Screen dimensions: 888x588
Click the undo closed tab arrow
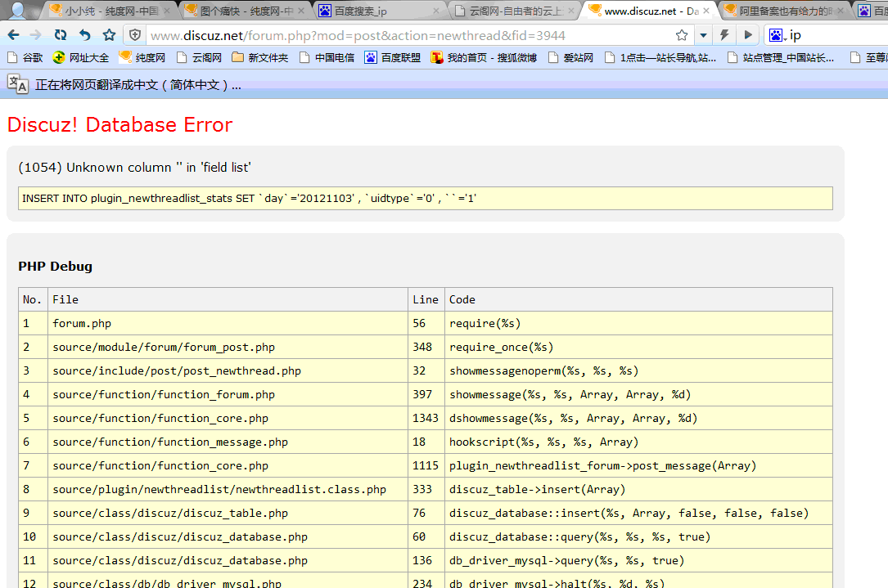pyautogui.click(x=85, y=35)
